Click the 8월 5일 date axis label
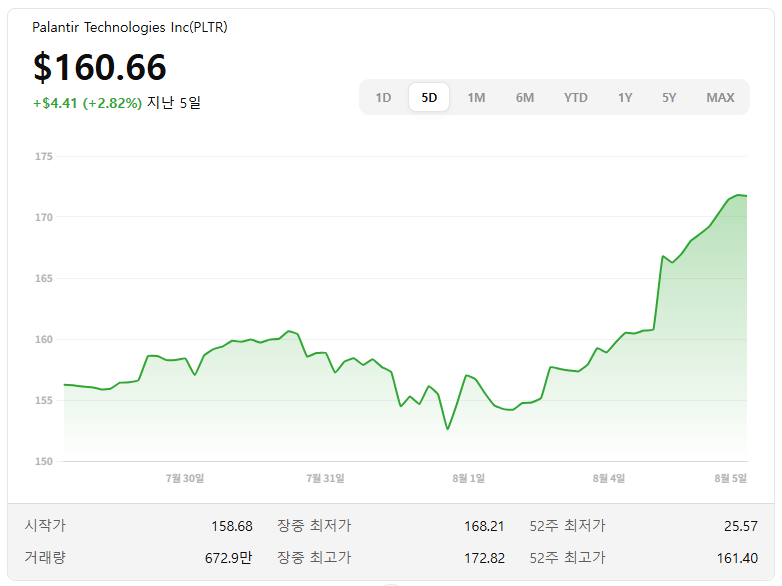The width and height of the screenshot is (782, 586). click(730, 478)
